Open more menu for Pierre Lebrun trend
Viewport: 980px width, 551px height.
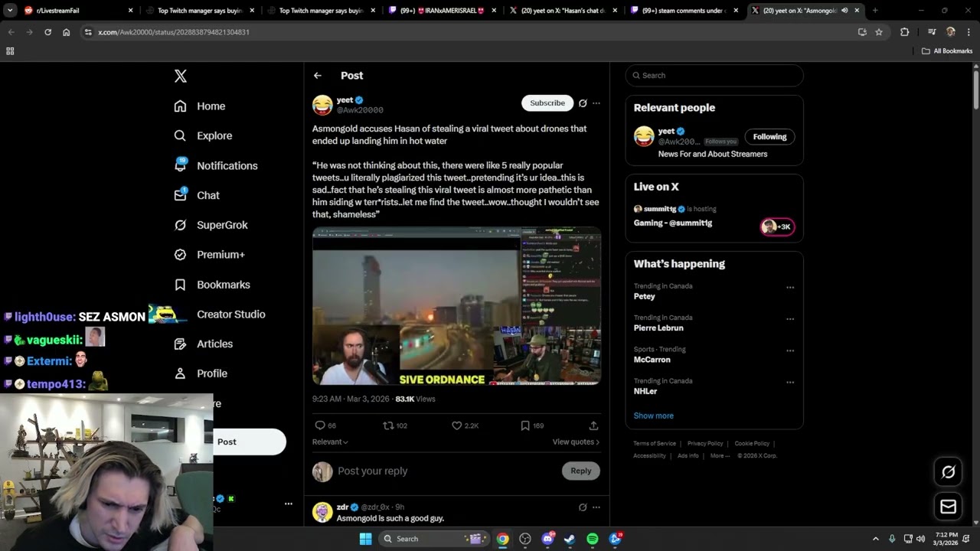[790, 319]
